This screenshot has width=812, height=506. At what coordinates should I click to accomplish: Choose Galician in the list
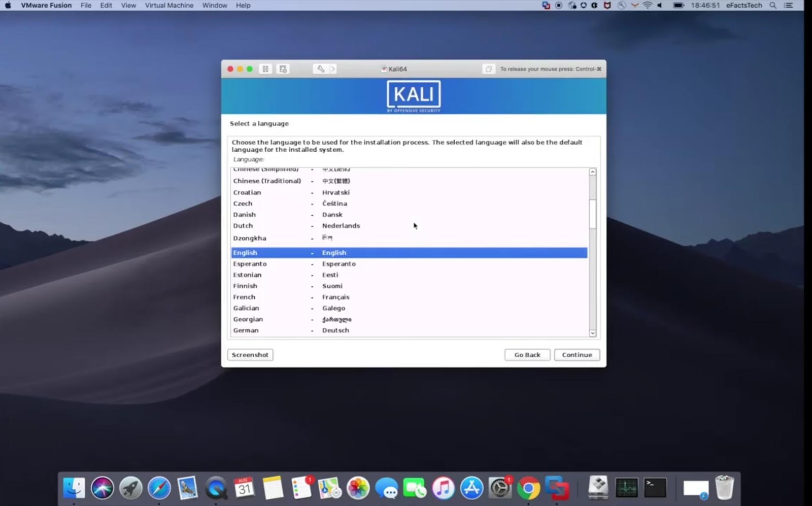[409, 309]
